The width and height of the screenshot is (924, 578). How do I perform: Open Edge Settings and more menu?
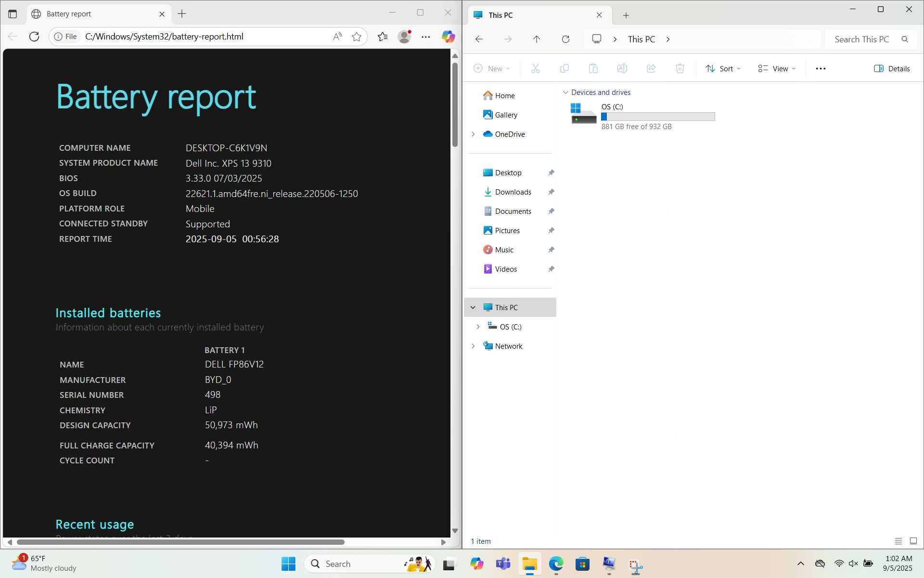pos(426,37)
